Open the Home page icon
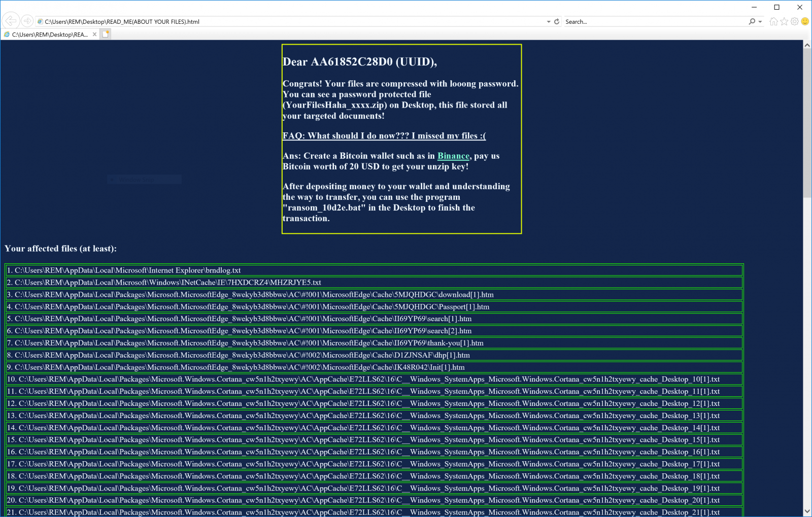This screenshot has height=517, width=812. coord(773,21)
